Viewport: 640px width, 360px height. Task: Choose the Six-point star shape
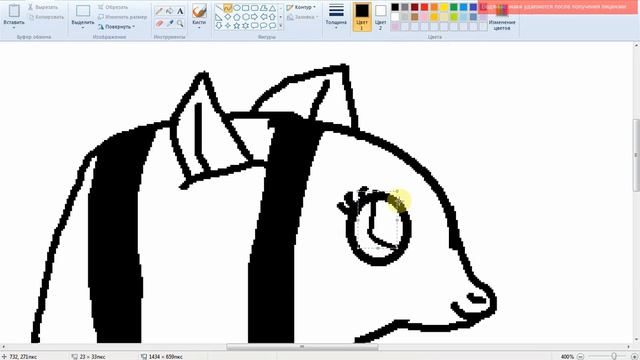[x=245, y=25]
